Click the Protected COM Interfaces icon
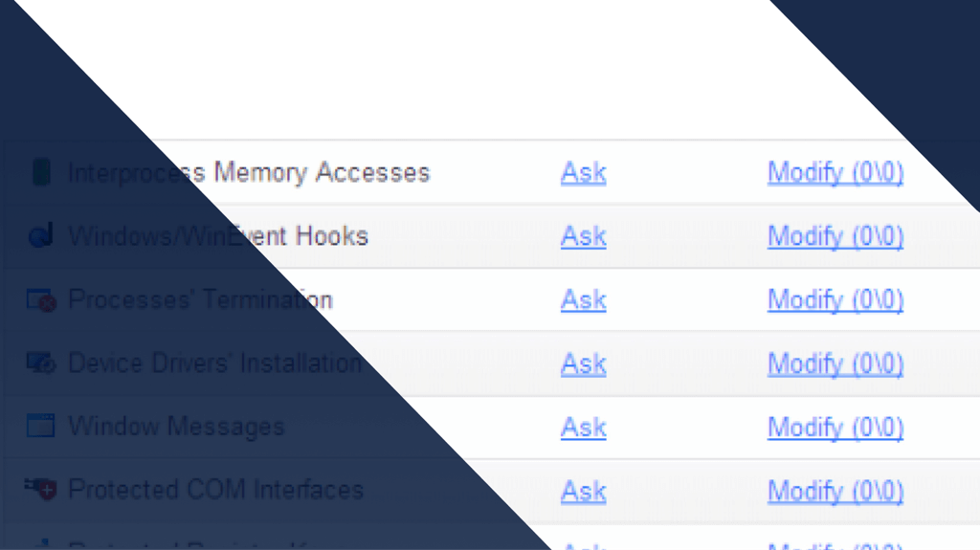This screenshot has height=550, width=980. pyautogui.click(x=41, y=489)
